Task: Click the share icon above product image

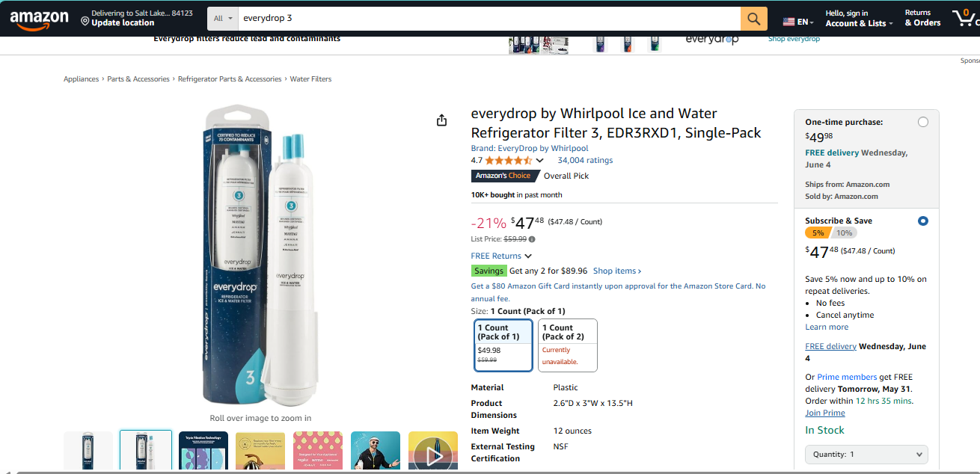Action: [x=441, y=120]
